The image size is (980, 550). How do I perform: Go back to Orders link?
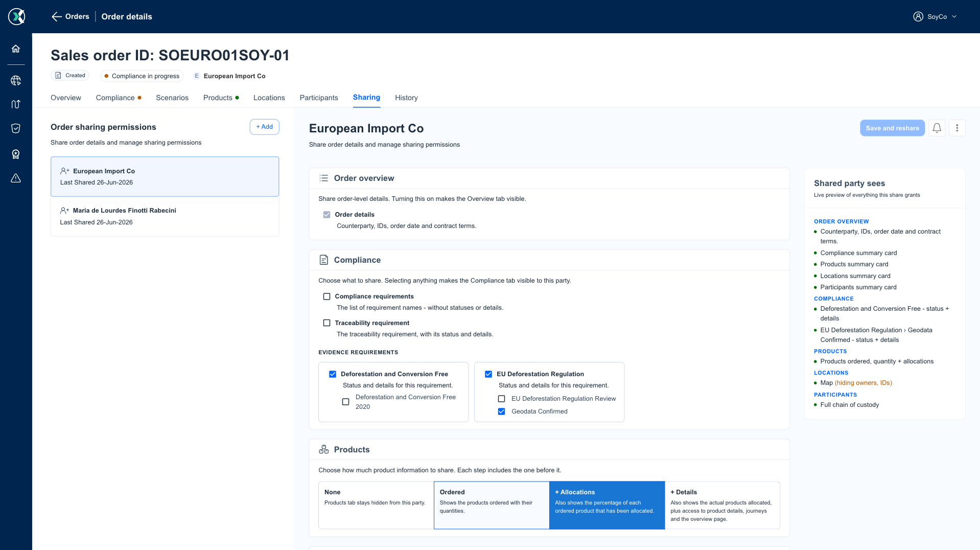pyautogui.click(x=77, y=16)
